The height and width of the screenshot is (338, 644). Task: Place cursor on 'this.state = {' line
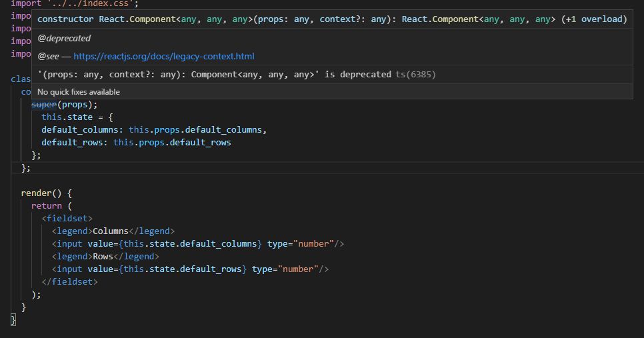pyautogui.click(x=77, y=117)
